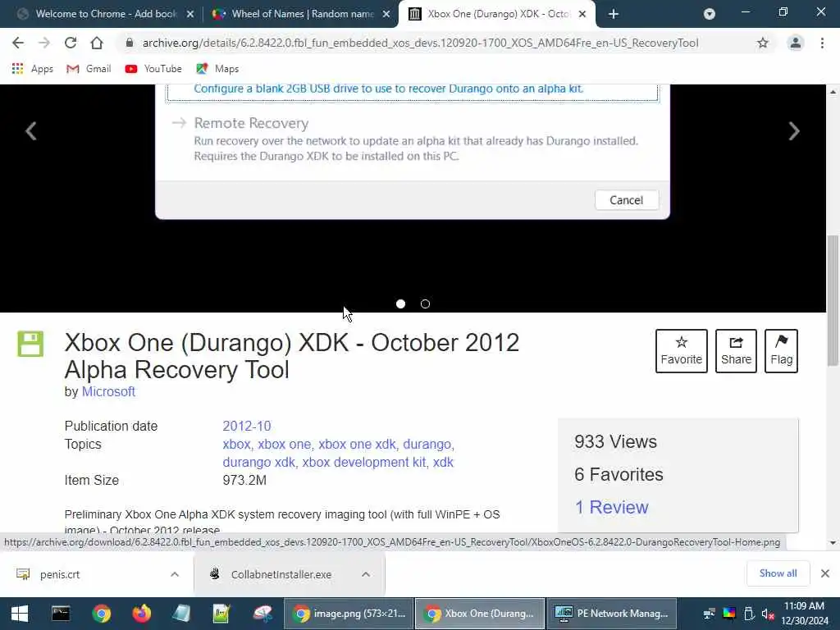Open the xbox development kit topic link
The height and width of the screenshot is (630, 840).
click(364, 463)
